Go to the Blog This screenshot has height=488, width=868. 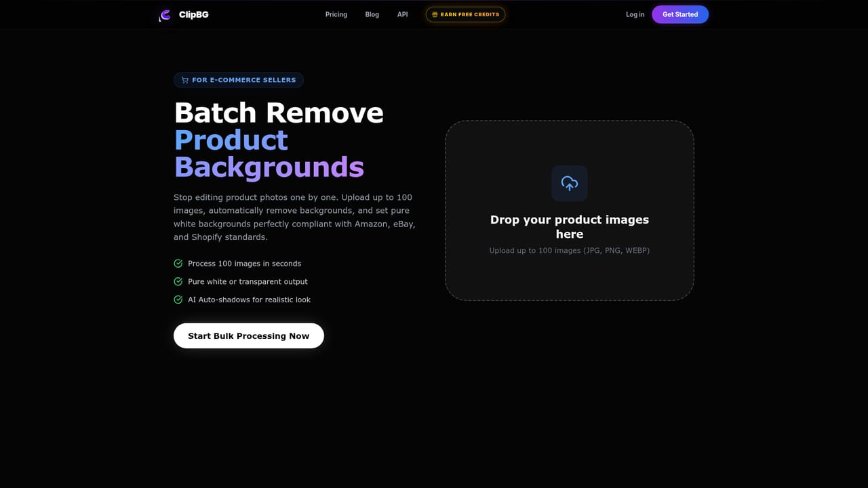[372, 14]
